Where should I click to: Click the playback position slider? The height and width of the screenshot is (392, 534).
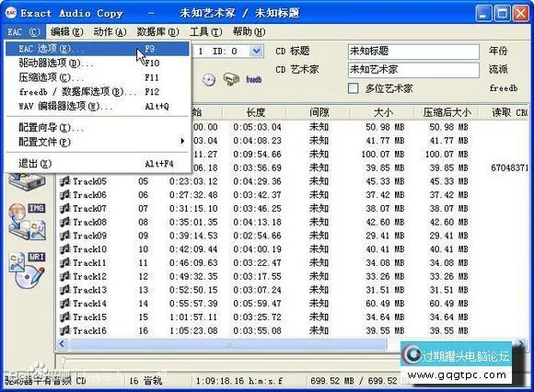coord(64,360)
